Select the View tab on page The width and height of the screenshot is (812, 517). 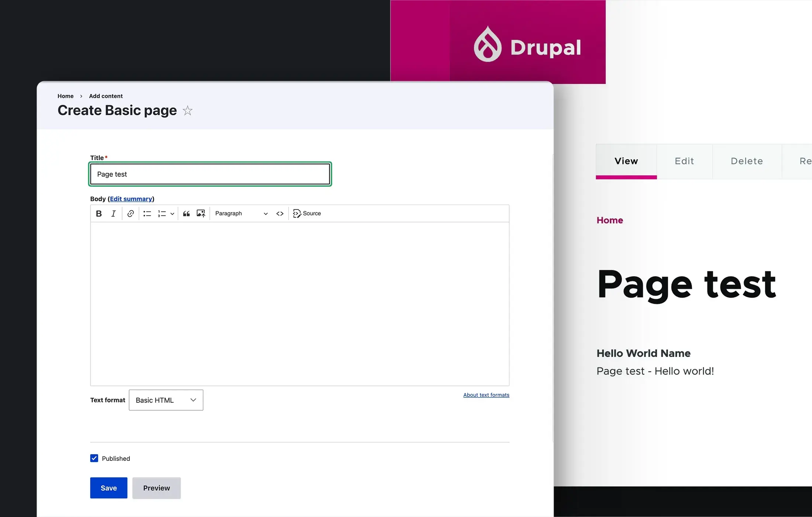click(626, 161)
